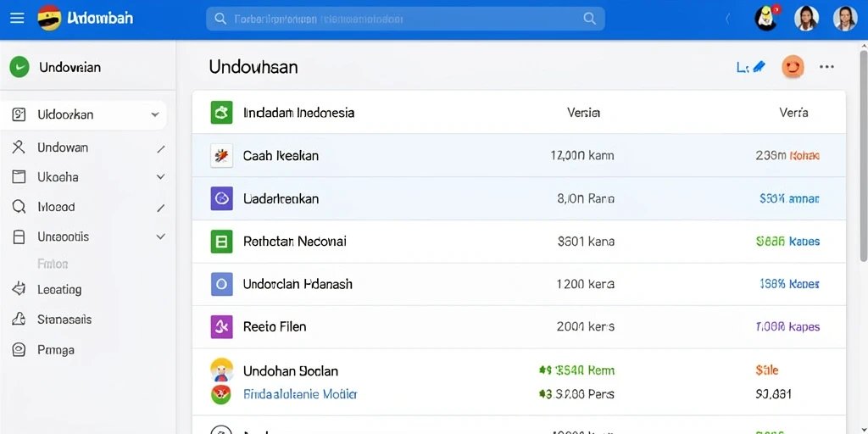Select the Undovreian sidebar heading
This screenshot has width=868, height=434.
point(70,68)
